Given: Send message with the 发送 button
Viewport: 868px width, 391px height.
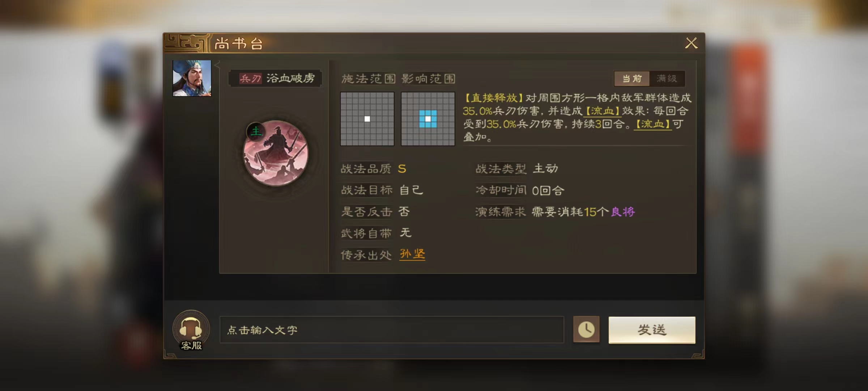Looking at the screenshot, I should pos(652,330).
